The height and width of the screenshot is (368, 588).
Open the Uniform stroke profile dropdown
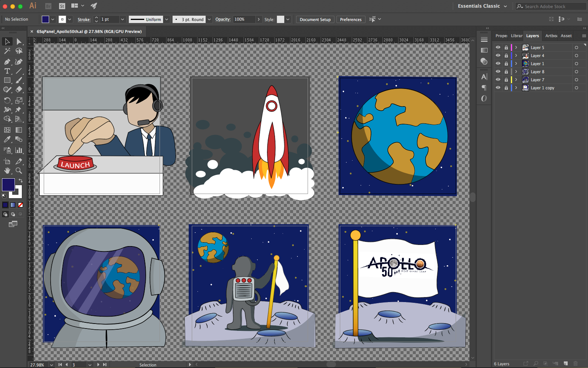point(167,19)
